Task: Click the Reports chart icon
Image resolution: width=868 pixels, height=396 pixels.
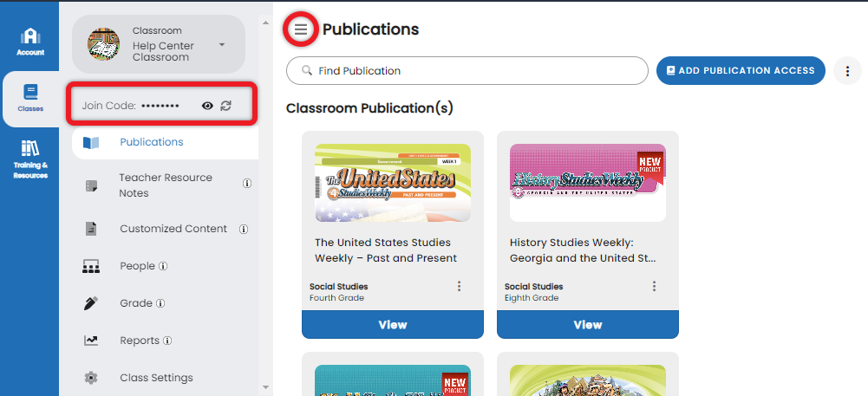Action: point(91,341)
